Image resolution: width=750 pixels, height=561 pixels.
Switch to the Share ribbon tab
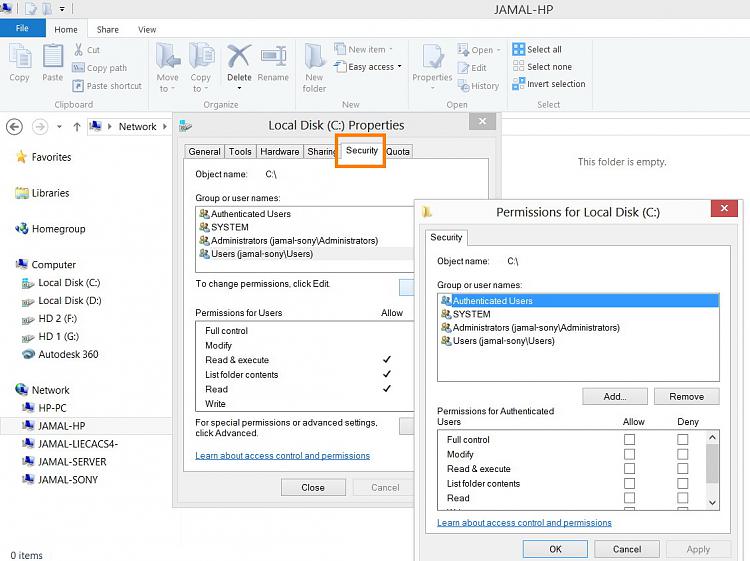click(x=108, y=29)
